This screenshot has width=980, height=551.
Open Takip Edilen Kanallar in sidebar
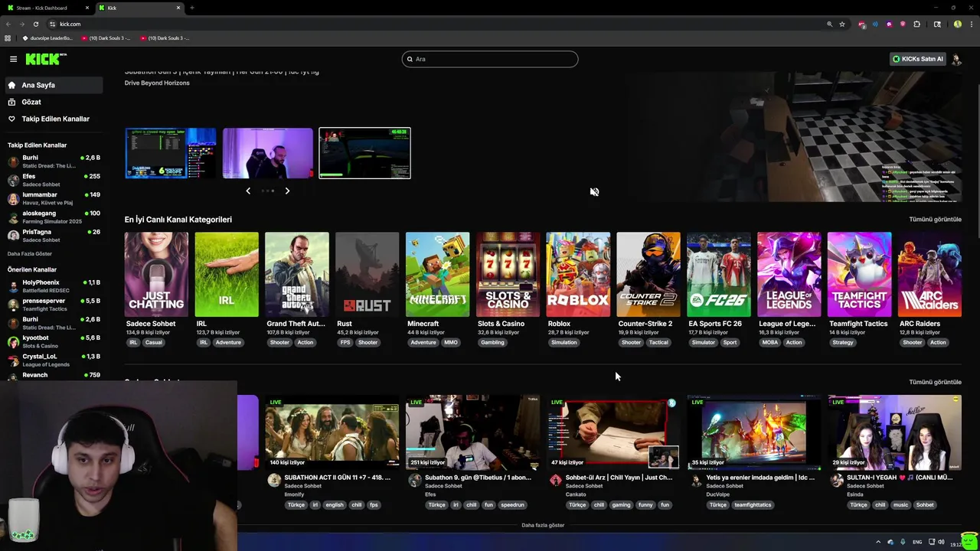53,119
